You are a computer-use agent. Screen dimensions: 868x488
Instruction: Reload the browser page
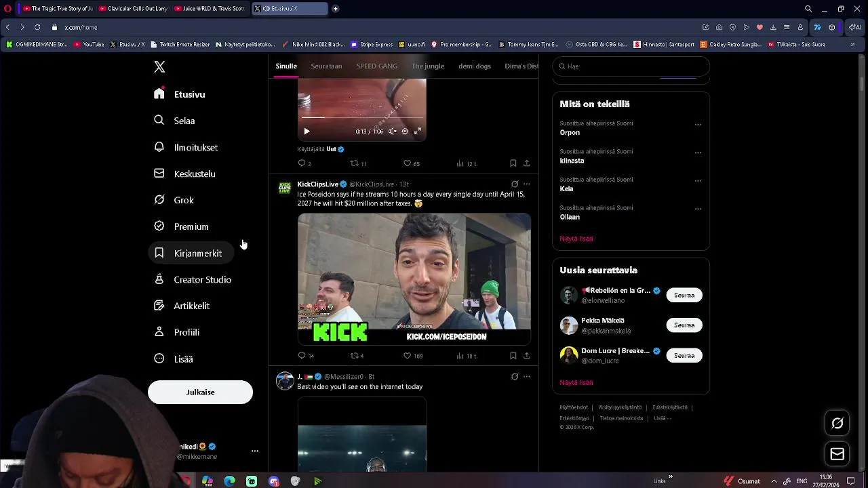click(x=37, y=27)
